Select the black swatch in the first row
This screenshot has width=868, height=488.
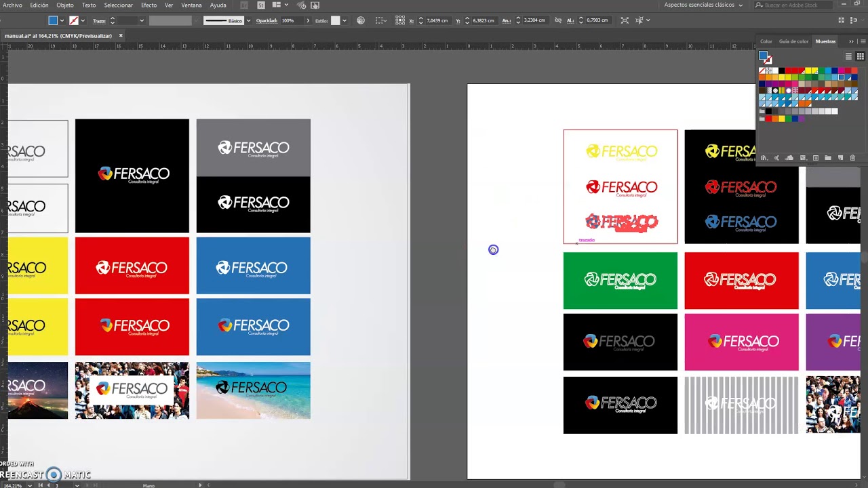point(782,70)
